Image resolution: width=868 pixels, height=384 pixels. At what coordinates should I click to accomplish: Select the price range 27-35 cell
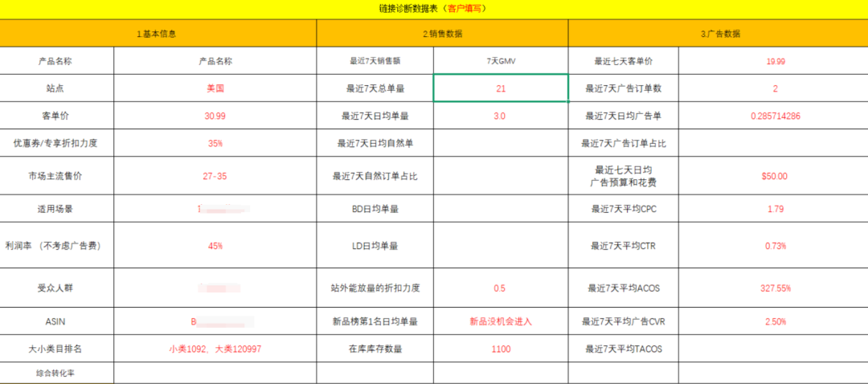pyautogui.click(x=215, y=176)
